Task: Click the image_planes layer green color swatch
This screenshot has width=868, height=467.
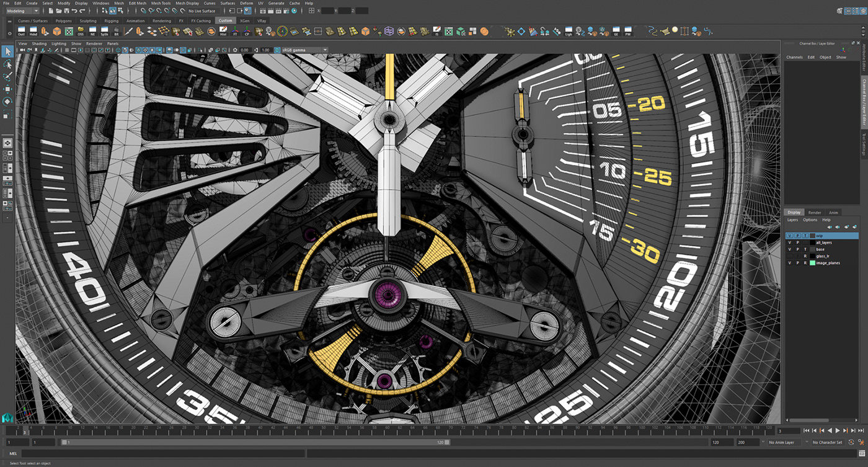Action: click(813, 262)
